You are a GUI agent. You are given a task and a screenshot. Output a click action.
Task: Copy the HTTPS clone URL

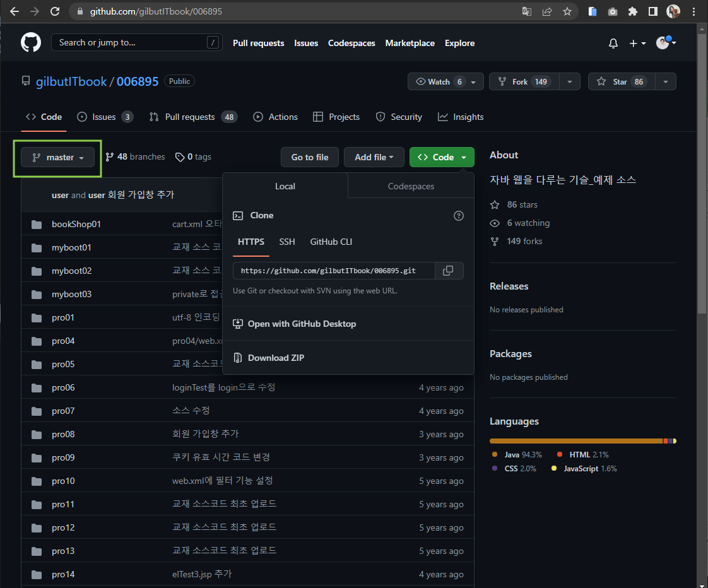pos(448,271)
